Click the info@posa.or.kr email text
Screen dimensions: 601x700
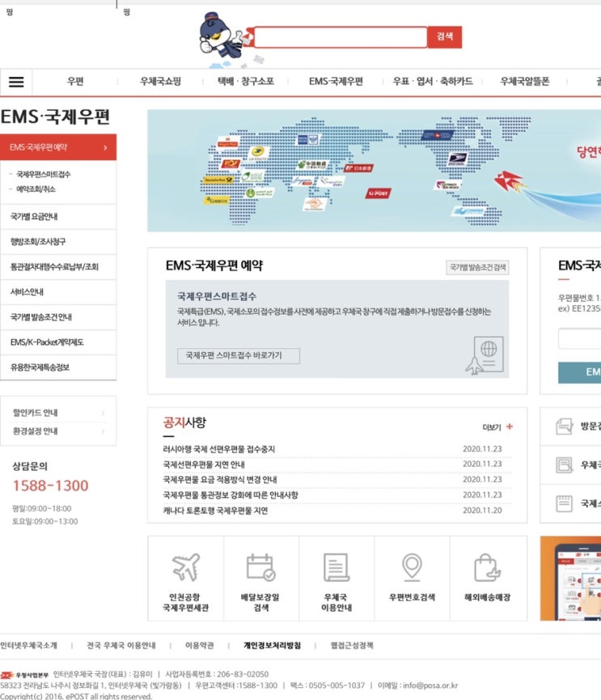click(x=430, y=685)
